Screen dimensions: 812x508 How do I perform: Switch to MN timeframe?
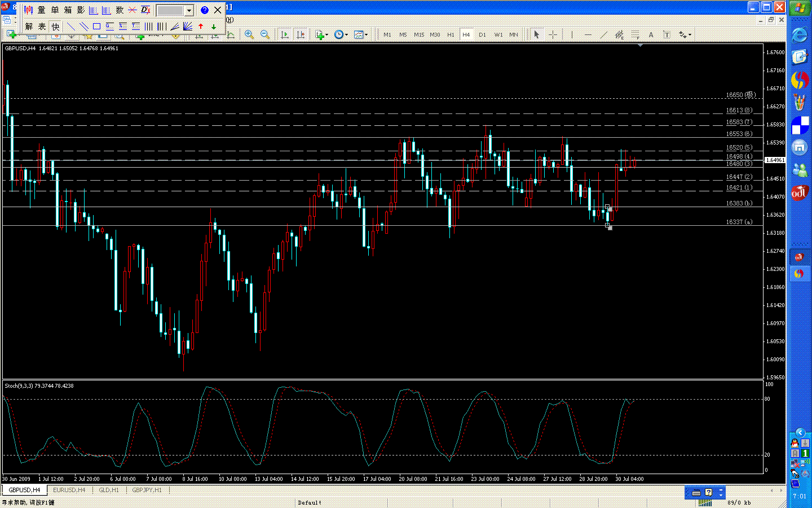[x=514, y=34]
